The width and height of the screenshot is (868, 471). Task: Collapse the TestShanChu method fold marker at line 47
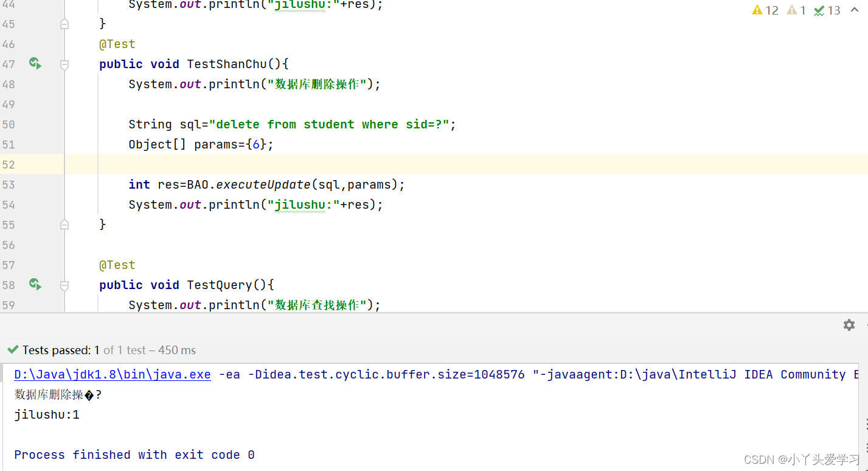pyautogui.click(x=64, y=64)
